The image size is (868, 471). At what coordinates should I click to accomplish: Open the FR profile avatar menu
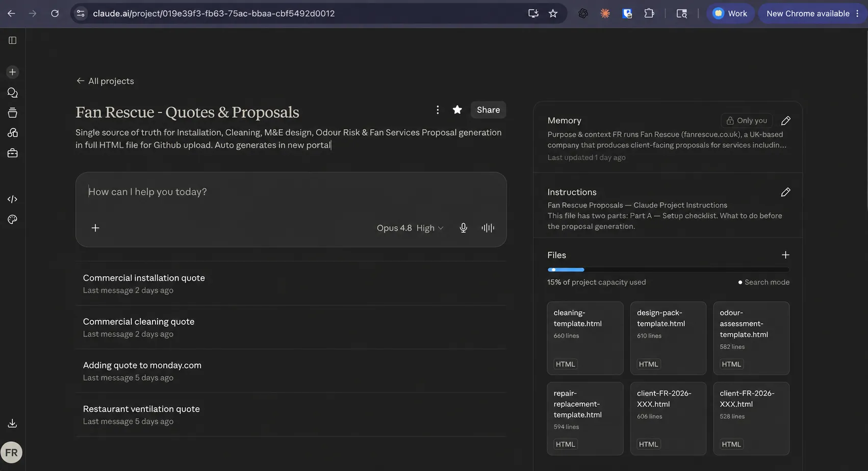11,453
